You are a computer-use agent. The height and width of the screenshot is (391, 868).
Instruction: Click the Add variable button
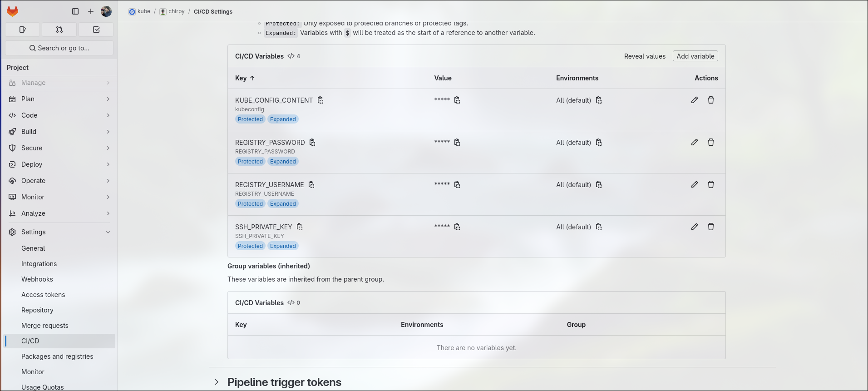695,56
